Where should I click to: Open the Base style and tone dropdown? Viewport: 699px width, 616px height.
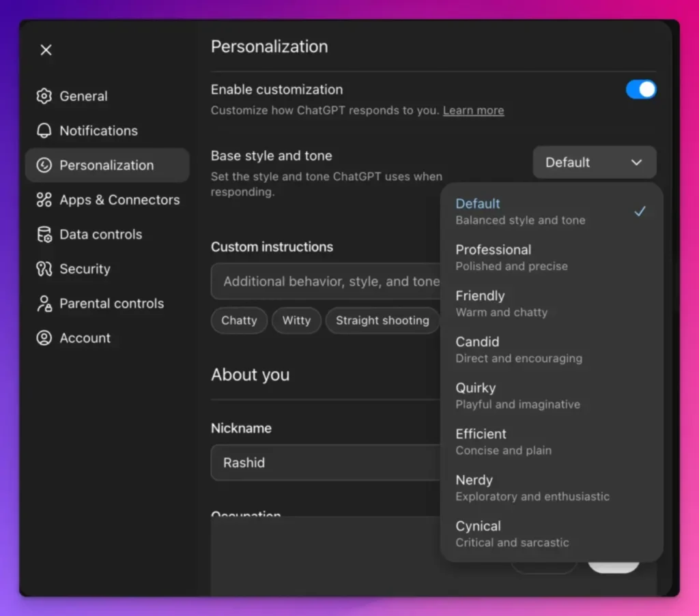(x=593, y=162)
